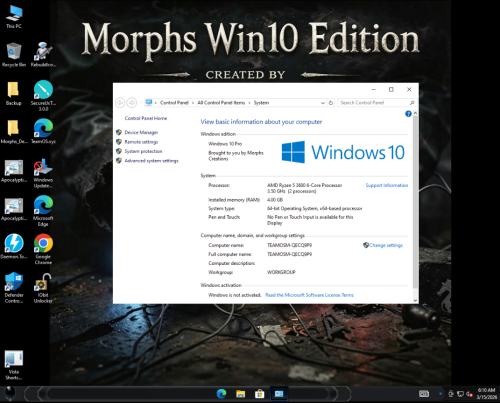Open Remote settings link

click(141, 142)
